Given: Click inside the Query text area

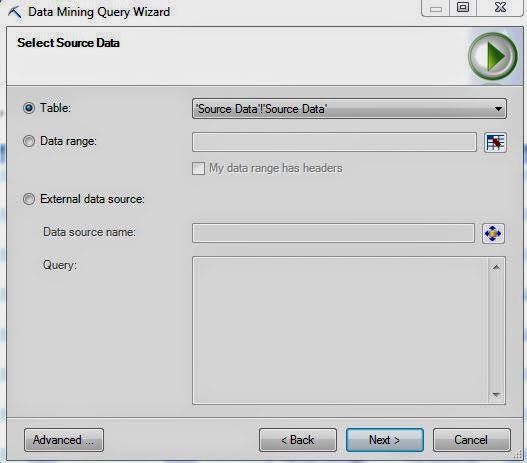Looking at the screenshot, I should click(340, 330).
